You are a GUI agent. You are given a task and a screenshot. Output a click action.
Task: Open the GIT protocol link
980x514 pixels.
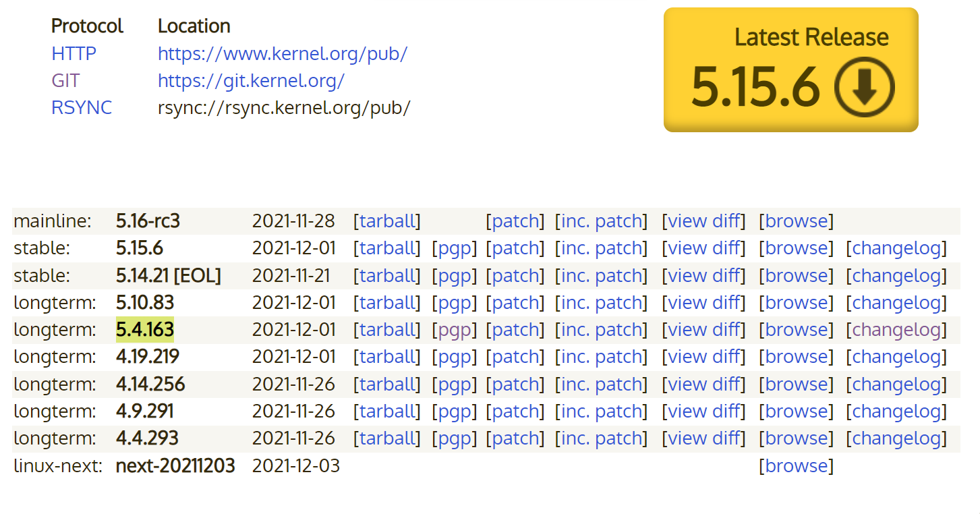click(65, 80)
